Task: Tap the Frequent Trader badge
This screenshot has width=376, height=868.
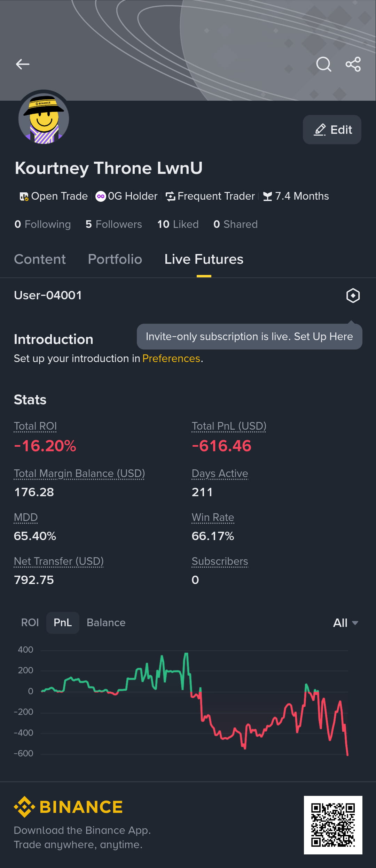Action: (210, 196)
